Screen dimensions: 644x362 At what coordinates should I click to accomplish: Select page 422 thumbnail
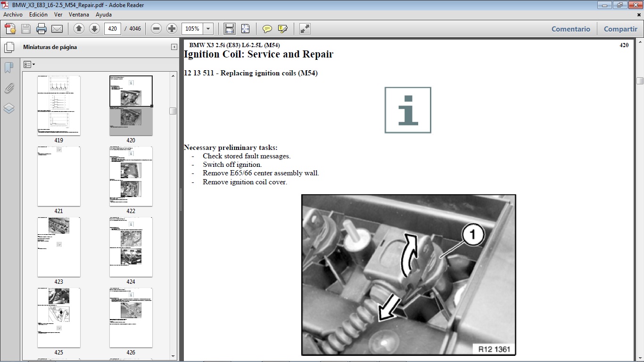click(x=131, y=176)
